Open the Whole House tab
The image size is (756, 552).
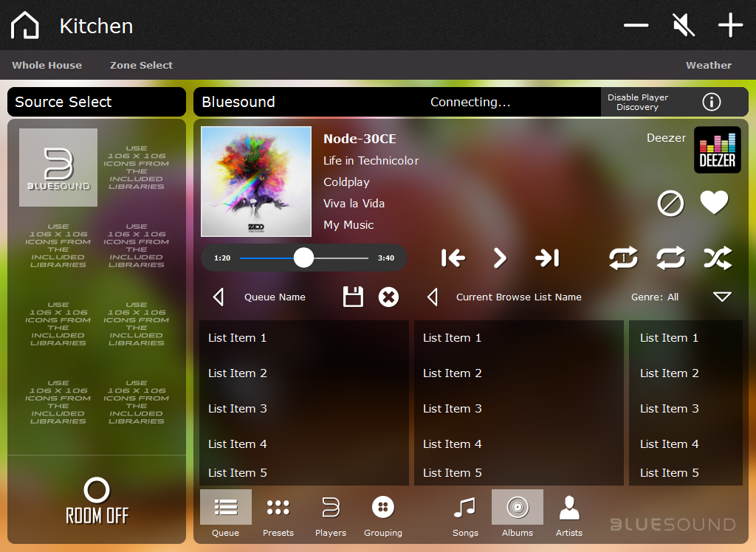(47, 65)
